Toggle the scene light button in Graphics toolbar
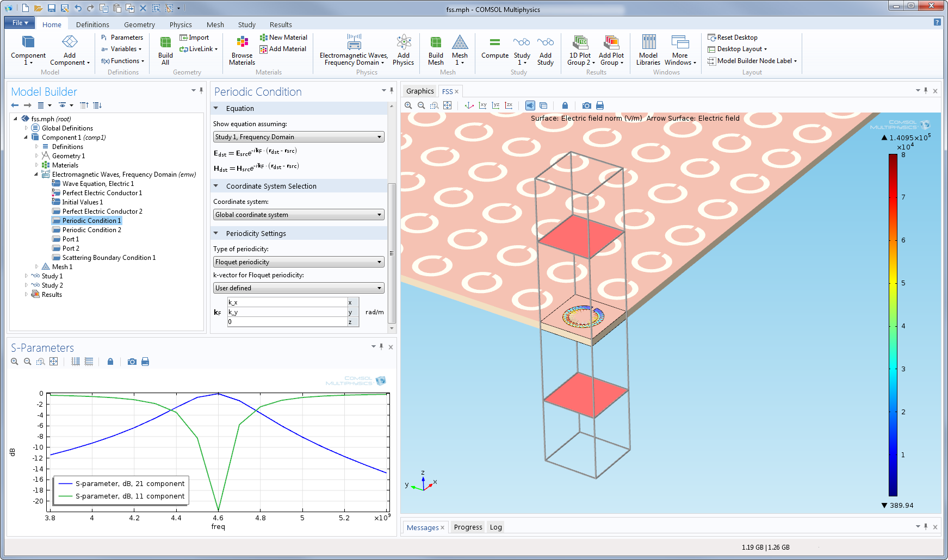 [530, 105]
